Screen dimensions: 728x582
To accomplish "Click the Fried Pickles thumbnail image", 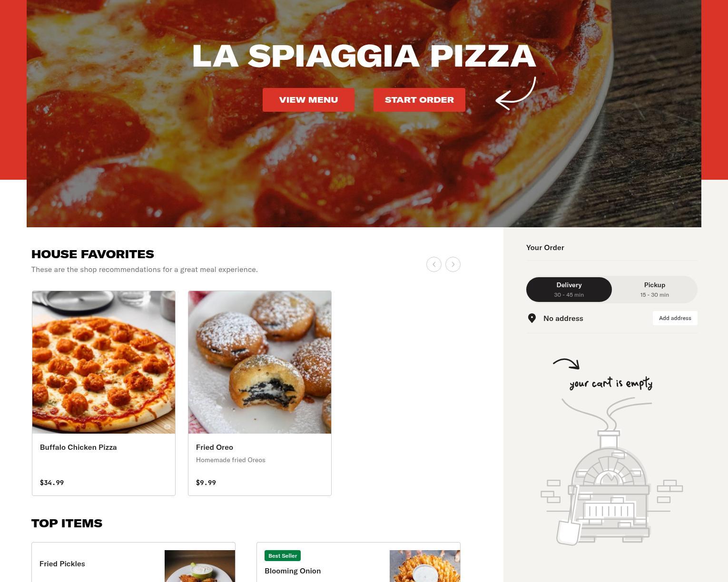I will coord(200,566).
